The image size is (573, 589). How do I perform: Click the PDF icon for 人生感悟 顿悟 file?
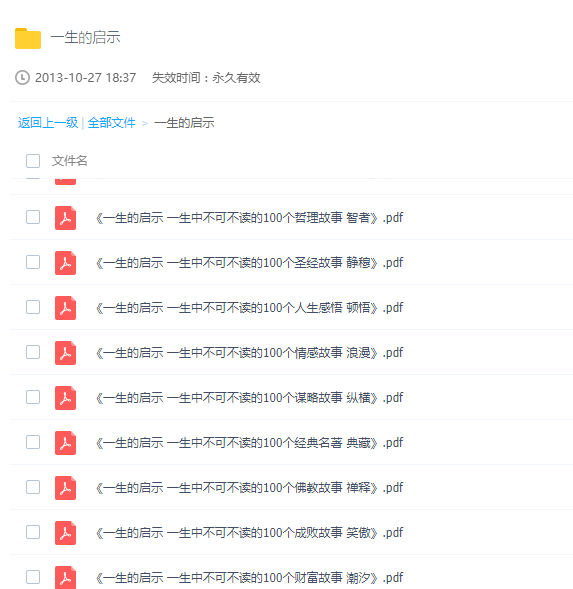coord(65,308)
